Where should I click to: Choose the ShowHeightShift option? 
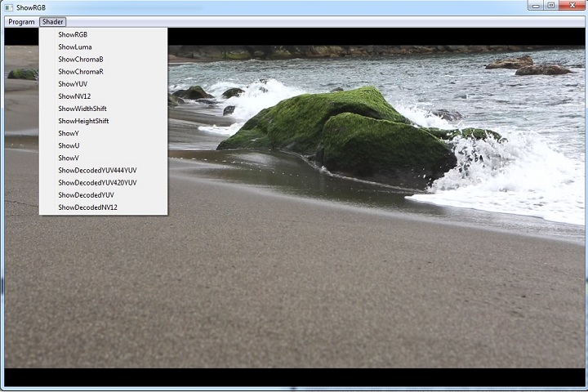click(x=103, y=121)
